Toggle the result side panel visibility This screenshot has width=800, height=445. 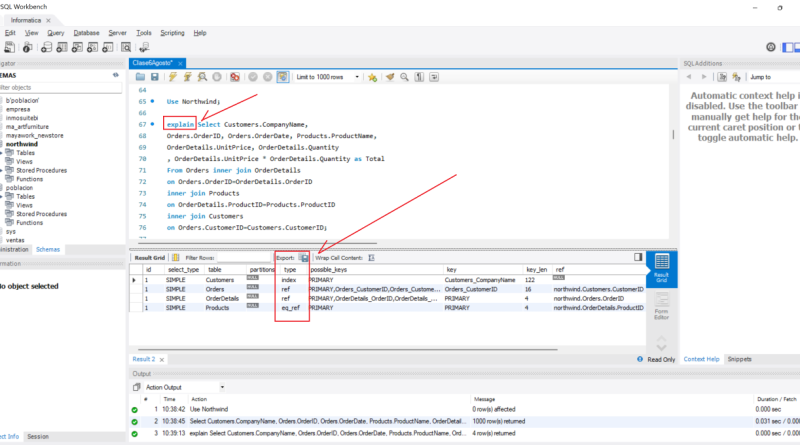coord(638,257)
